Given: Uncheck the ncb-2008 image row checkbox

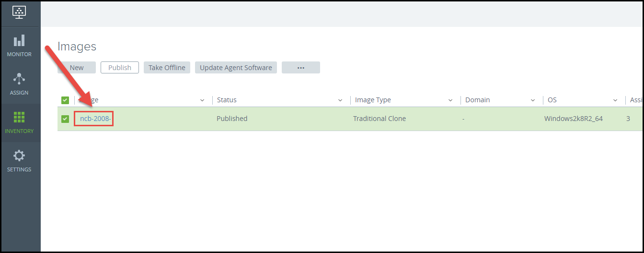Looking at the screenshot, I should pos(65,119).
